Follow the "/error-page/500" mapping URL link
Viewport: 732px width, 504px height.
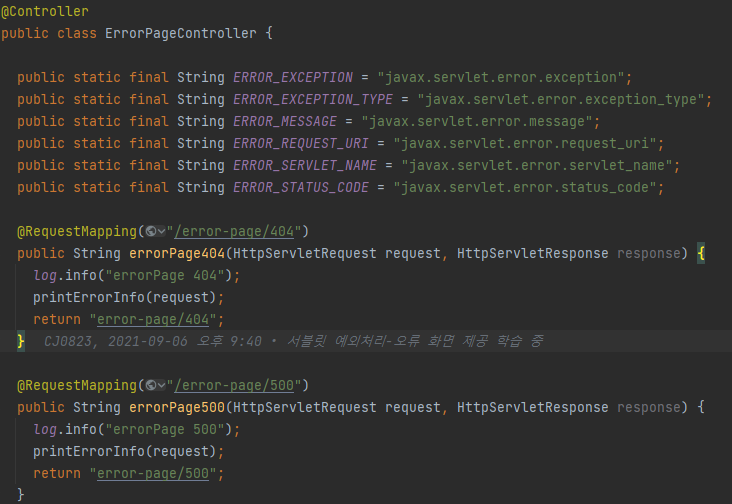click(x=234, y=385)
